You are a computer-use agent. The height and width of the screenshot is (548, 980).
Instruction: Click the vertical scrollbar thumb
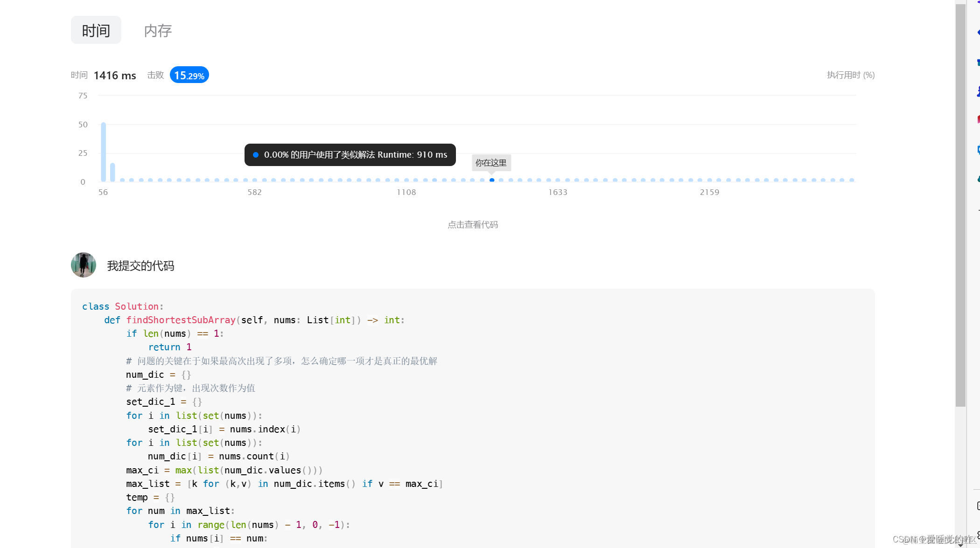click(x=960, y=205)
